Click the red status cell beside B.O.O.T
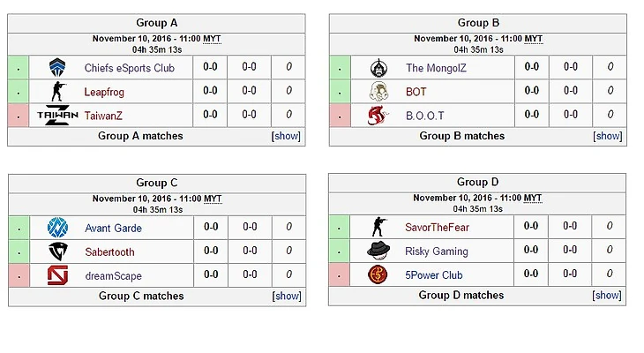Image resolution: width=644 pixels, height=353 pixels. [x=340, y=116]
